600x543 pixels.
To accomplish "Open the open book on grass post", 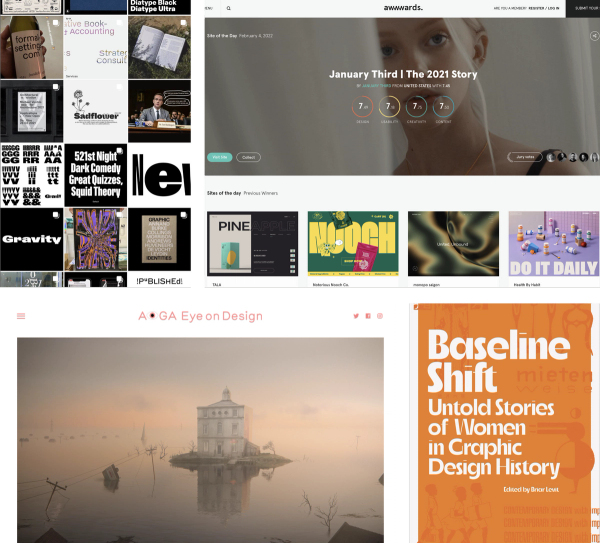I will pyautogui.click(x=159, y=47).
